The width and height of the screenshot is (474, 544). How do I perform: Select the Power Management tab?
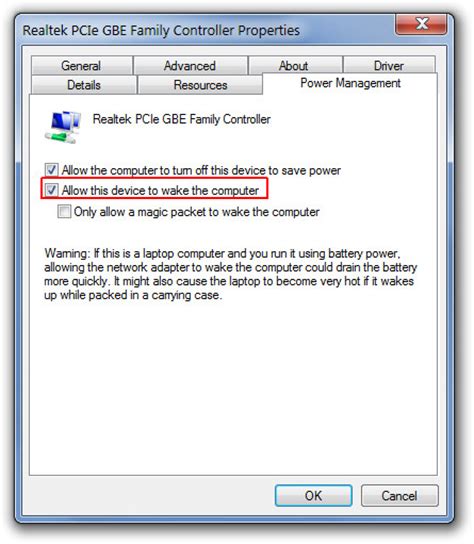(x=350, y=83)
